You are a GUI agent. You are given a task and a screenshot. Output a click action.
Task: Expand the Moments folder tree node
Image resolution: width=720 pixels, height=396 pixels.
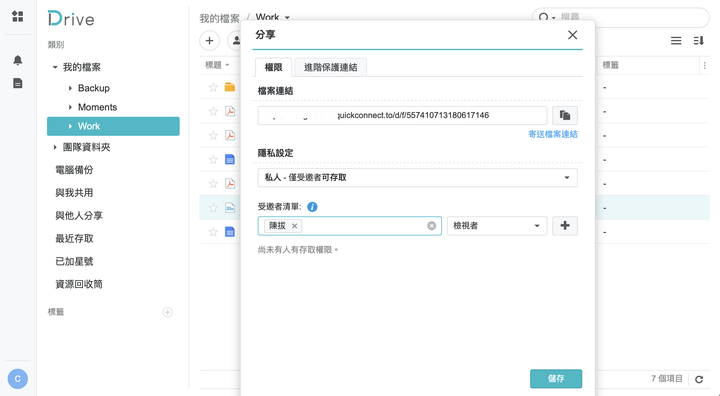click(70, 107)
